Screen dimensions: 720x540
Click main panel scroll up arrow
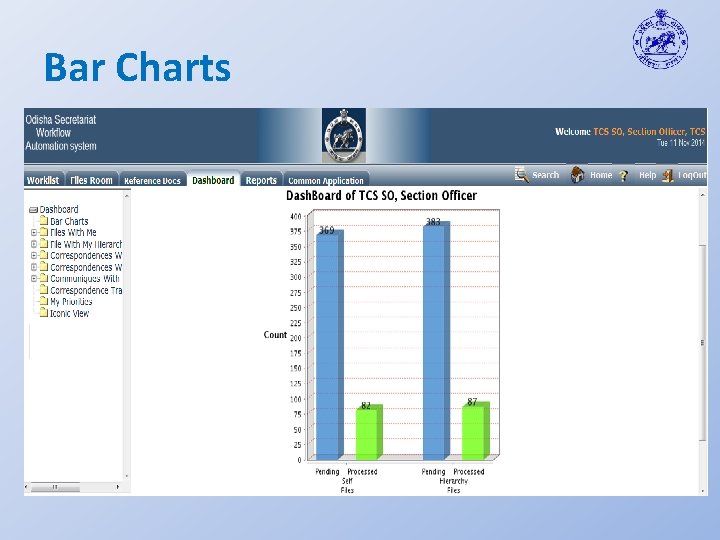pyautogui.click(x=702, y=195)
